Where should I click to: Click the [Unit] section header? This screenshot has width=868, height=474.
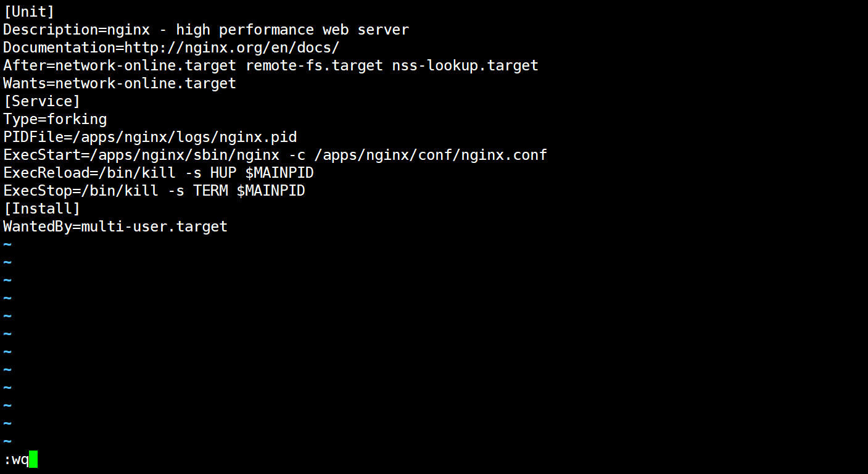(x=29, y=12)
